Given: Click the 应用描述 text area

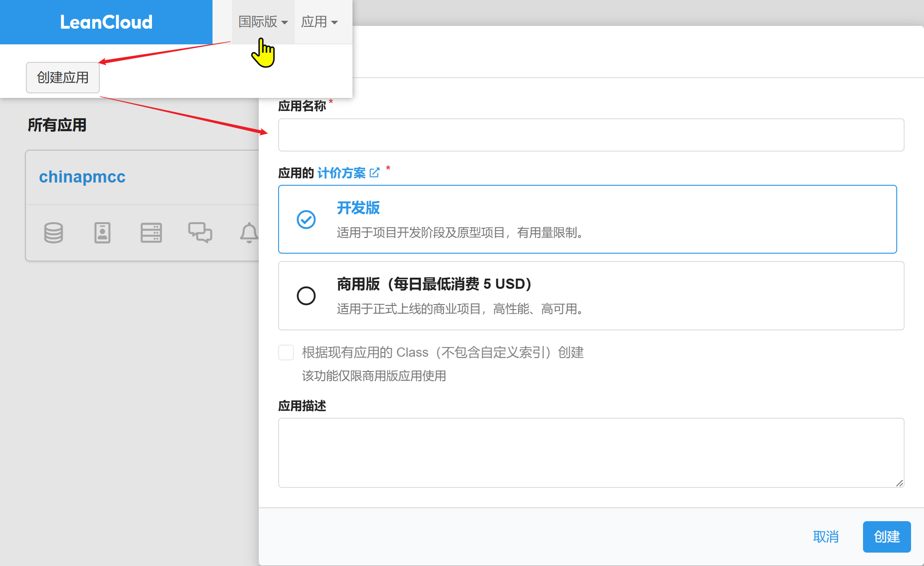Looking at the screenshot, I should click(590, 452).
